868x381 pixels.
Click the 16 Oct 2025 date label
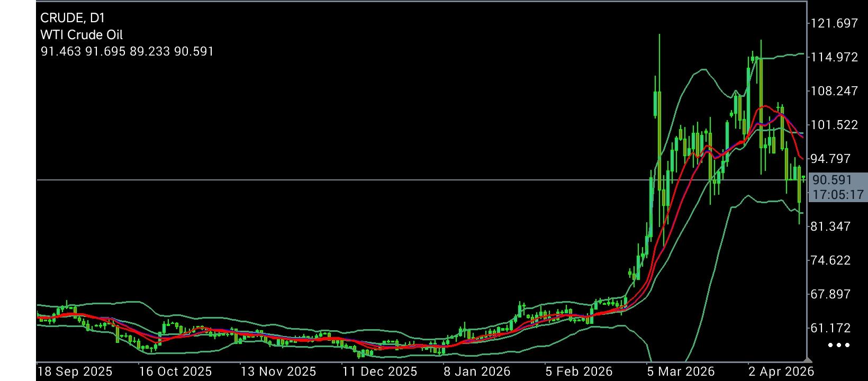[x=175, y=371]
